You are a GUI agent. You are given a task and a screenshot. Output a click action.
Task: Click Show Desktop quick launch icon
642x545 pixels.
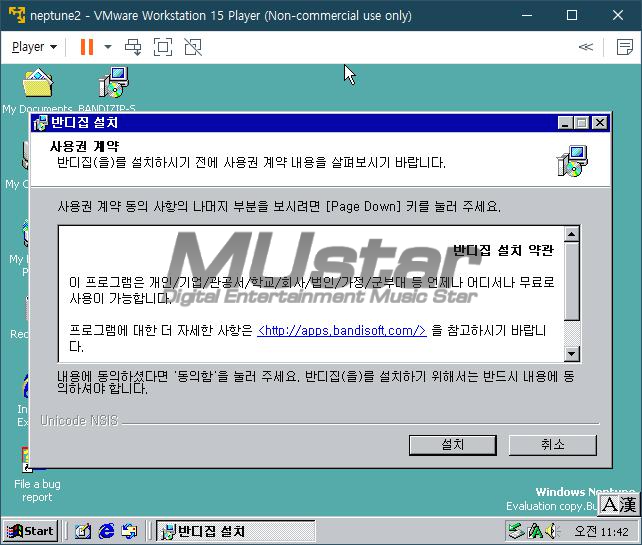coord(83,531)
